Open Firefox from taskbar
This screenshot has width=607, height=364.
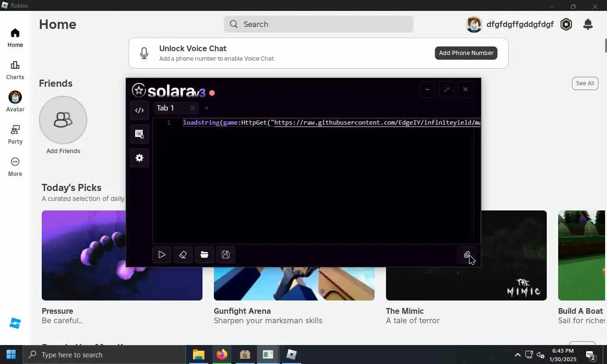(221, 355)
